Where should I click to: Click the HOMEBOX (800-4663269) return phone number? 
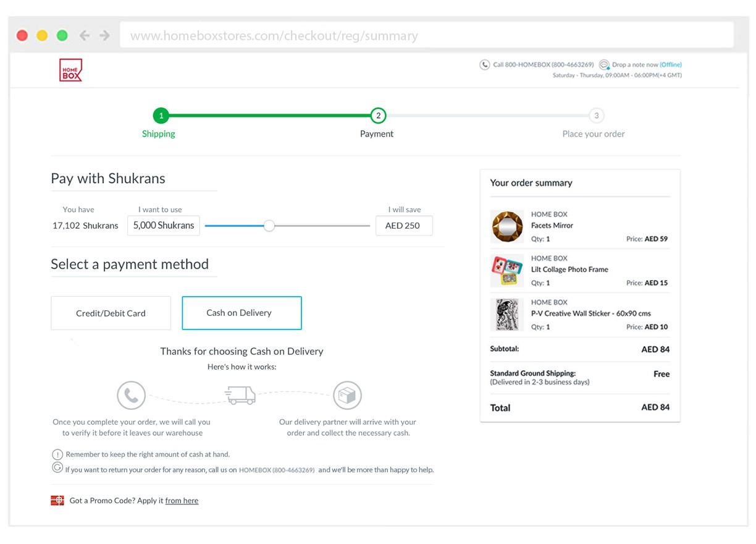pyautogui.click(x=277, y=470)
